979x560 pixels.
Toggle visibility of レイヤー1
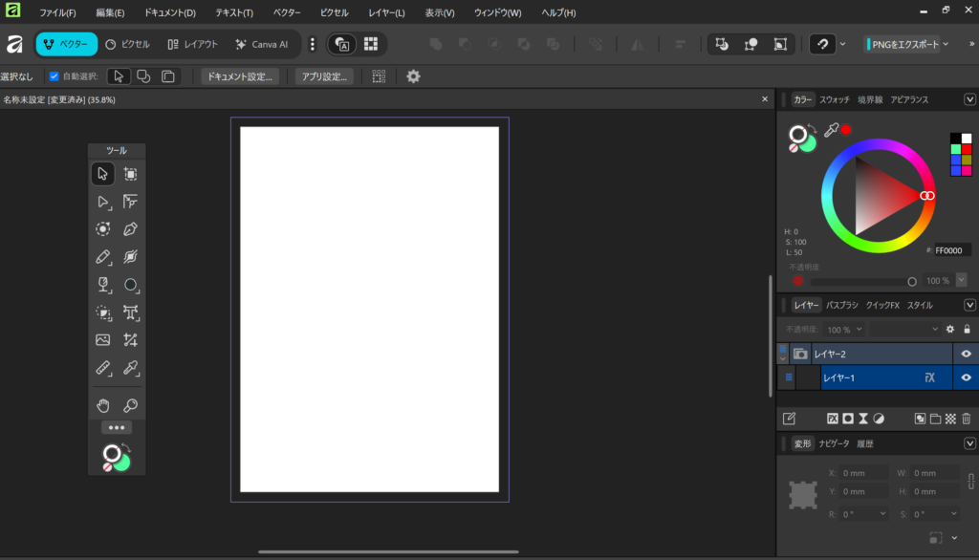966,377
